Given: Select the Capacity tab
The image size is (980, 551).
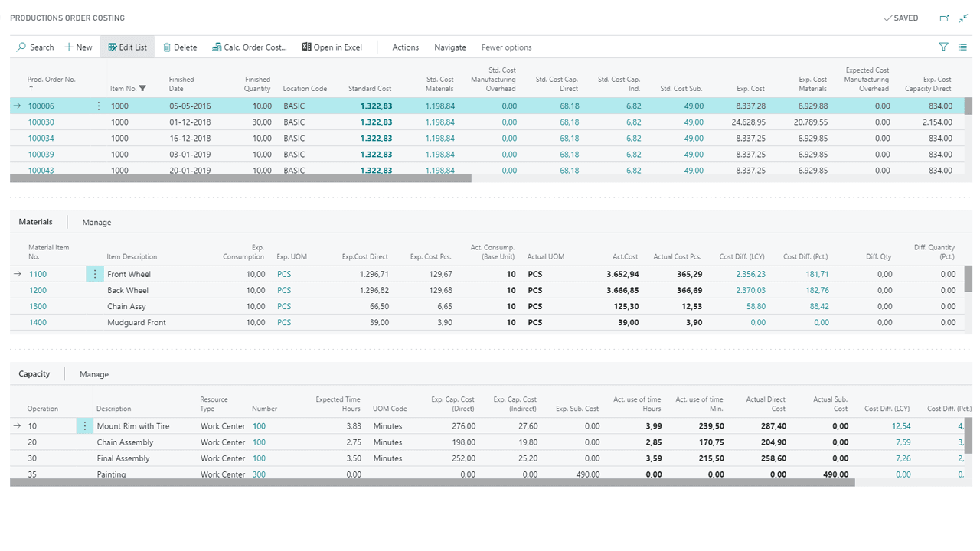Looking at the screenshot, I should (34, 374).
